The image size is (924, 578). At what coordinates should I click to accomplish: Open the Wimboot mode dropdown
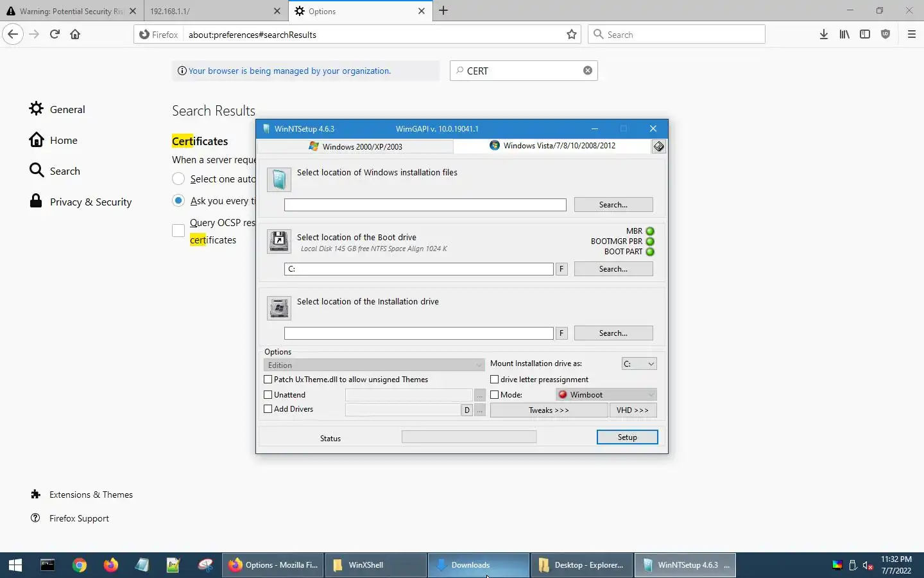click(606, 394)
